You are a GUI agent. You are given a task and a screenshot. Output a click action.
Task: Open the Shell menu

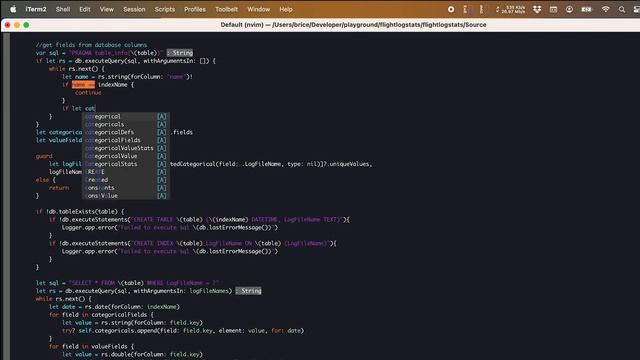tap(63, 9)
